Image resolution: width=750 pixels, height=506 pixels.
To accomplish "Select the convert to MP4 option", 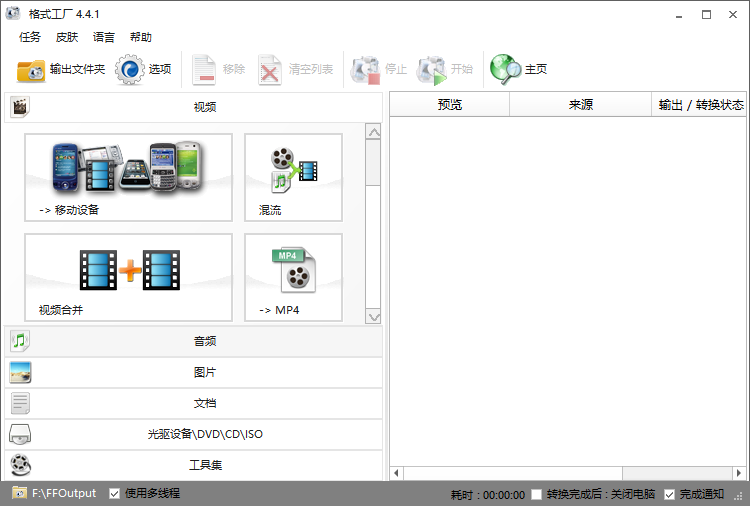I will pyautogui.click(x=293, y=277).
